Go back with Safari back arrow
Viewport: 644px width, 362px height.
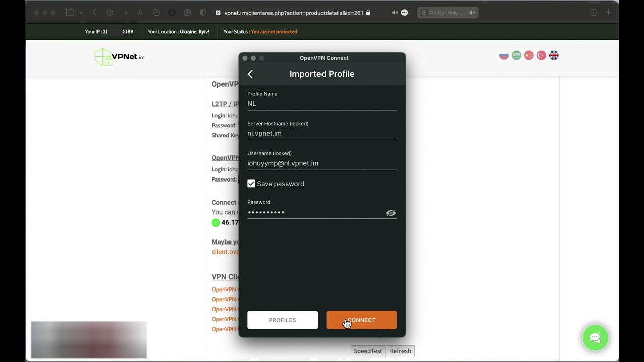[x=94, y=13]
